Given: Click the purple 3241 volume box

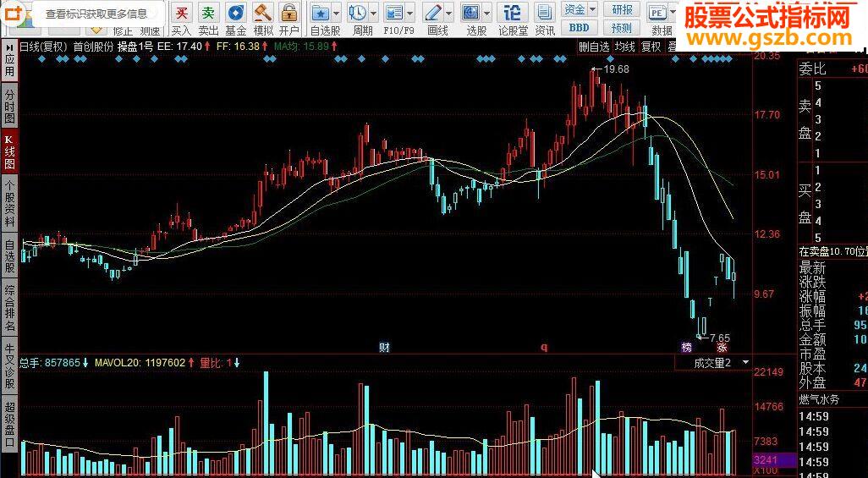Looking at the screenshot, I should (x=774, y=459).
